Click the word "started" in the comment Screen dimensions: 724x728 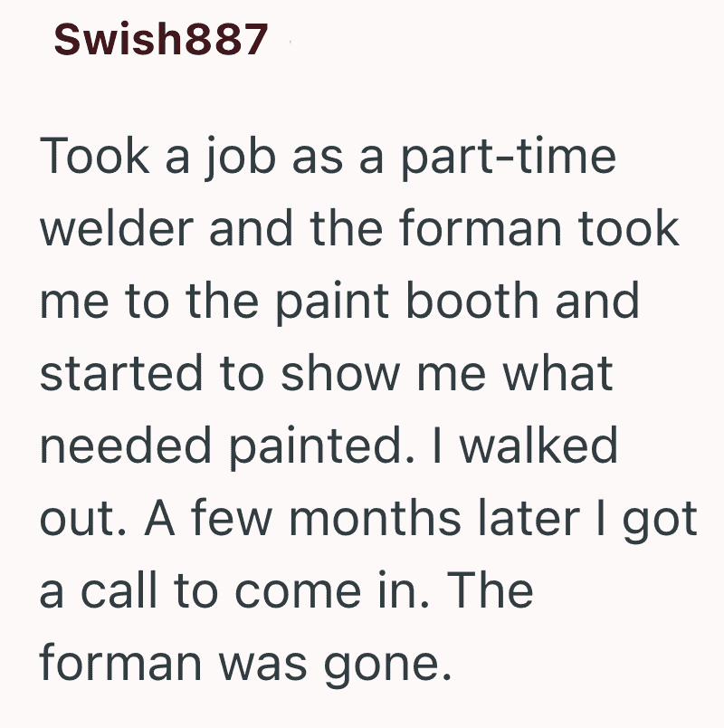(x=121, y=373)
